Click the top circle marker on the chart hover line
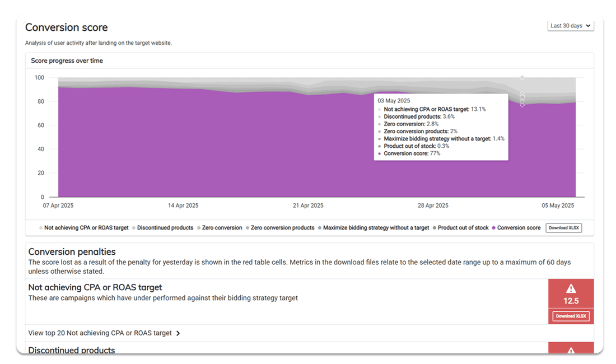The width and height of the screenshot is (616, 364). click(x=522, y=77)
